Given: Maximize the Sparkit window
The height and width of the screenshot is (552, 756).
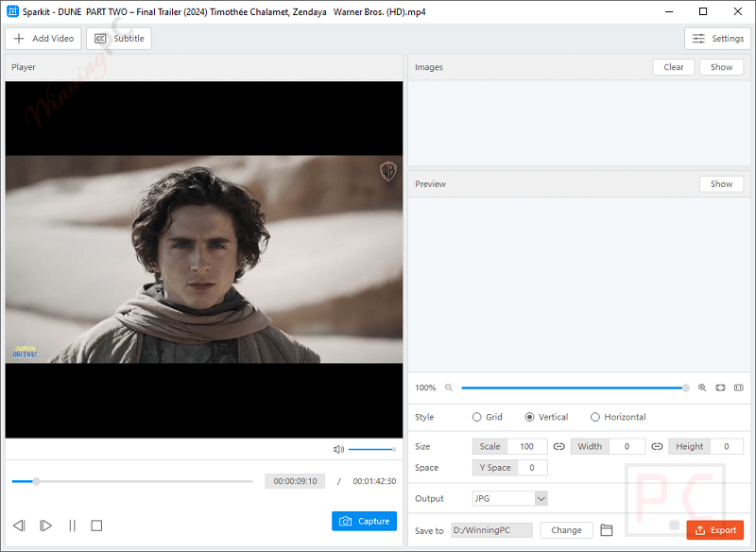Looking at the screenshot, I should pyautogui.click(x=703, y=11).
